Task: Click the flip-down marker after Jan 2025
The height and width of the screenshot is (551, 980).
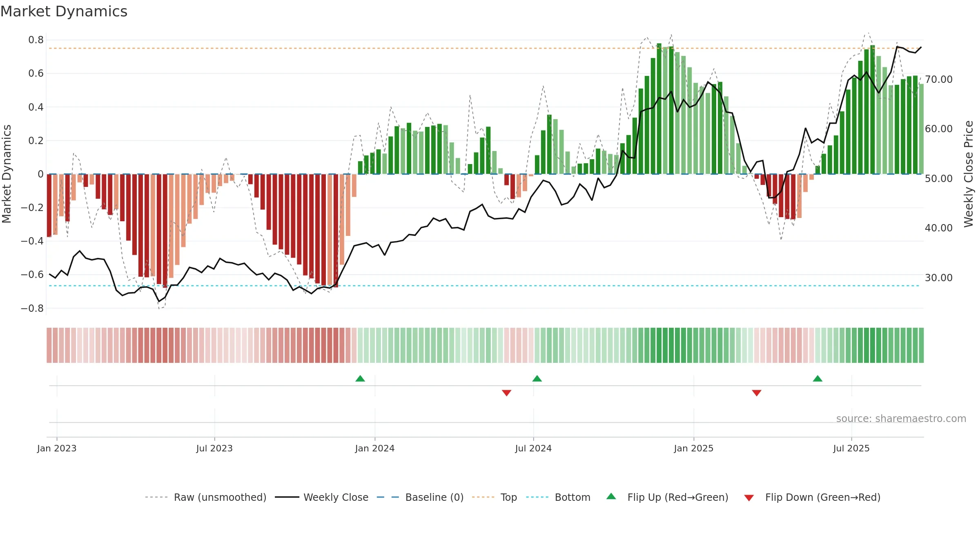Action: click(757, 393)
